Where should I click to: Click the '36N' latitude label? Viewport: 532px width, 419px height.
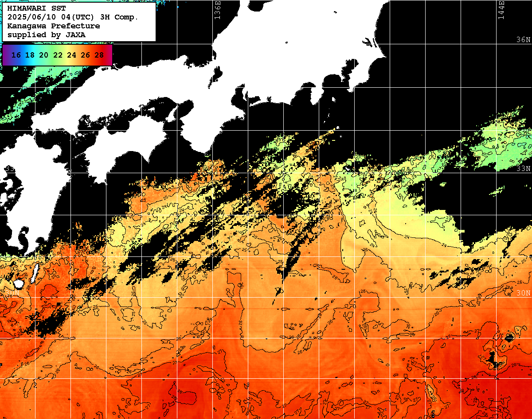tap(524, 39)
